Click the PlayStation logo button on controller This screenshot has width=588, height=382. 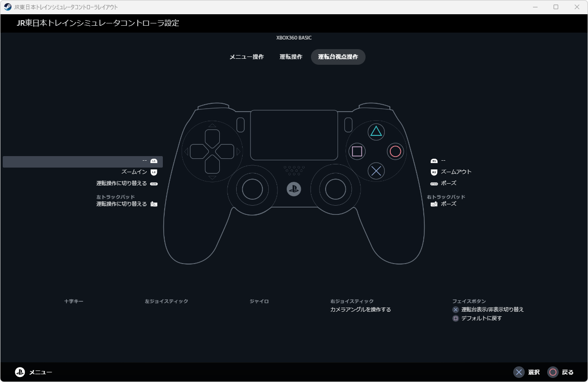(x=294, y=189)
